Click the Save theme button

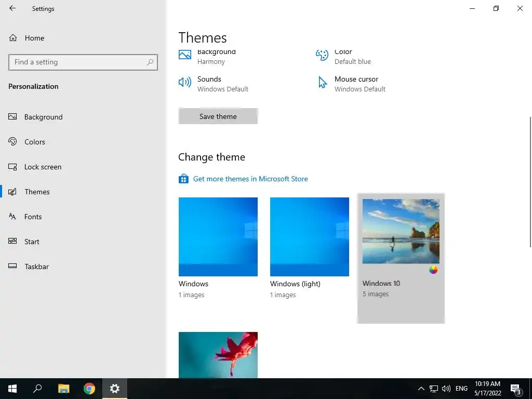pos(218,116)
